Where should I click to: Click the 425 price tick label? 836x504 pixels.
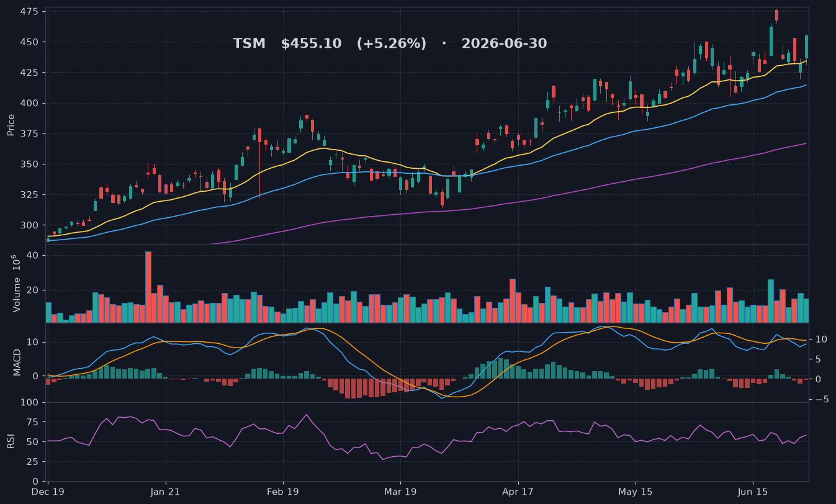pos(29,73)
